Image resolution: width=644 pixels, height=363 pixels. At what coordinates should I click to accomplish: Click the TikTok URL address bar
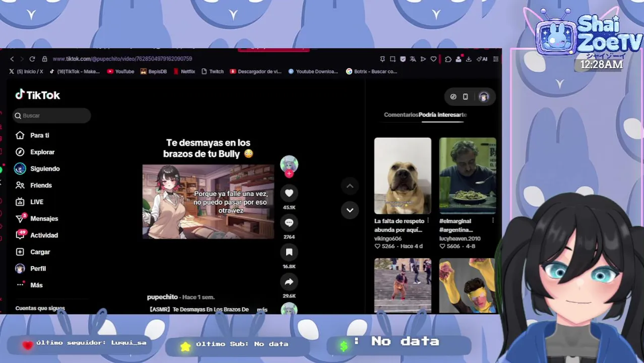tap(122, 59)
